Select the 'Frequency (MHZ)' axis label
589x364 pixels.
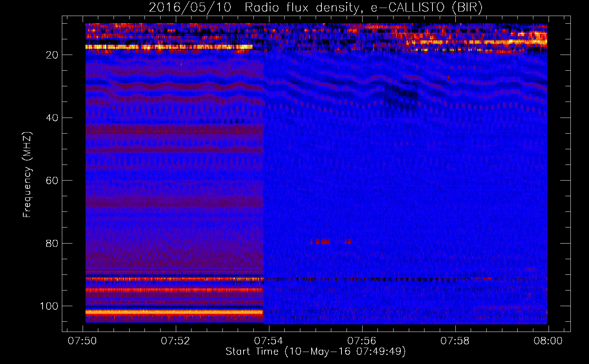click(x=27, y=174)
